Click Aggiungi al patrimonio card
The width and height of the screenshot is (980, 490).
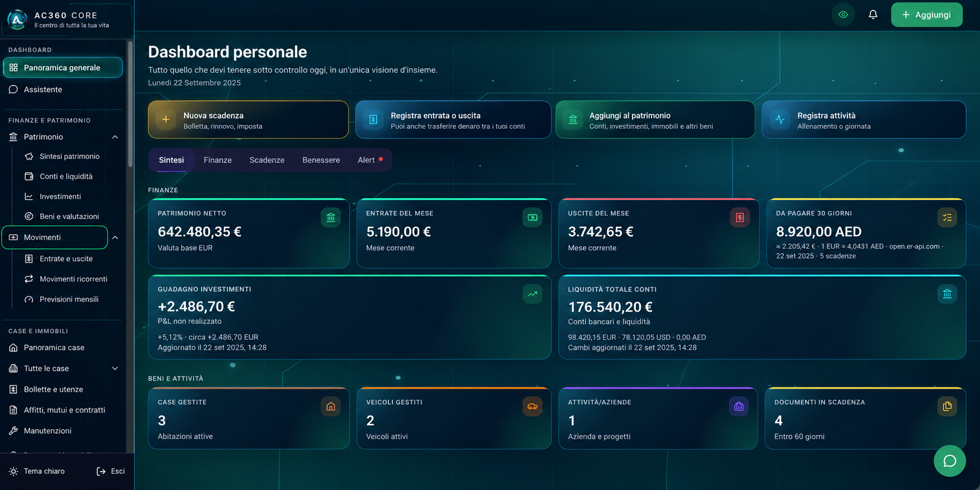(655, 119)
